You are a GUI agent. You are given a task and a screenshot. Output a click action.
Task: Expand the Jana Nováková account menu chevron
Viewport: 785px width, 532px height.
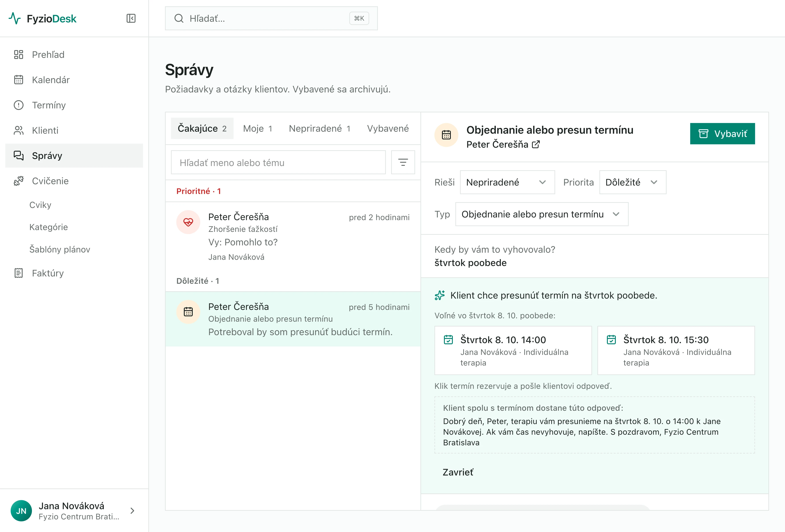click(132, 511)
